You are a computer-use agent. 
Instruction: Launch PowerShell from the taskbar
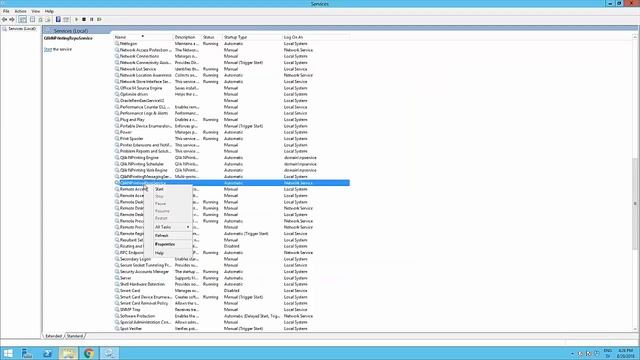coord(48,353)
